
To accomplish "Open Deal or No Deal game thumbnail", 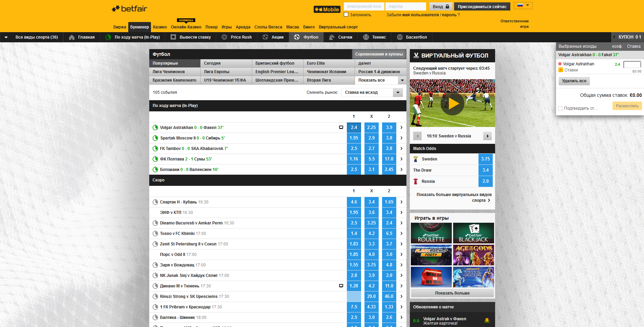I will click(431, 277).
